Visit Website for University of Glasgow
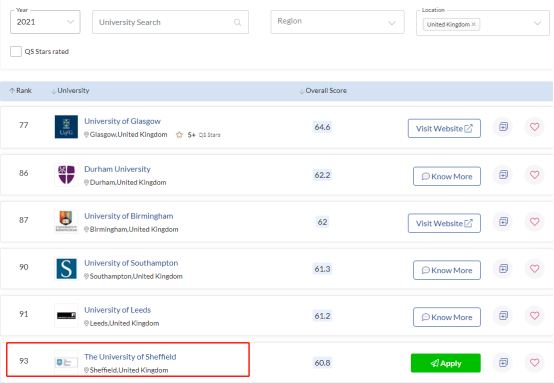This screenshot has height=383, width=554. [x=444, y=128]
